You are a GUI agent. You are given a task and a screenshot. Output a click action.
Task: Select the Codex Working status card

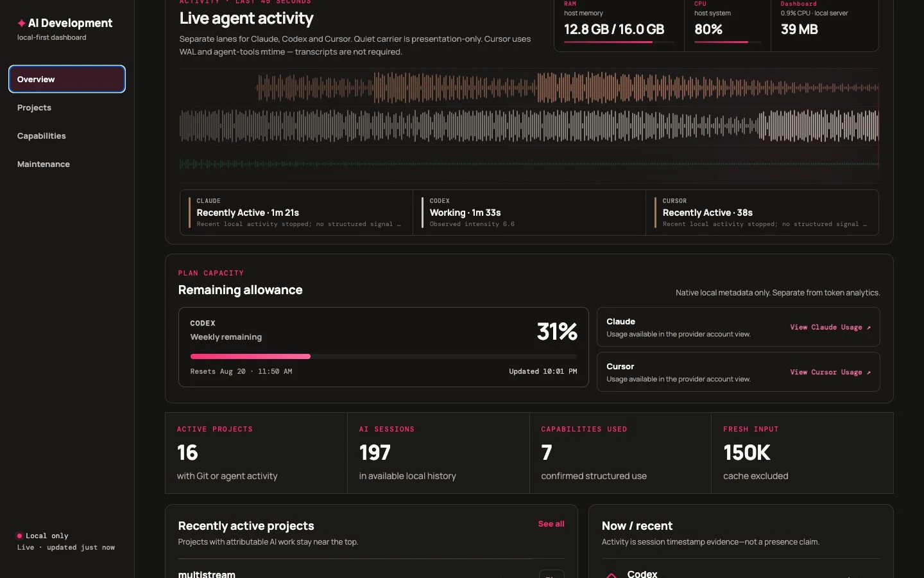(x=529, y=213)
